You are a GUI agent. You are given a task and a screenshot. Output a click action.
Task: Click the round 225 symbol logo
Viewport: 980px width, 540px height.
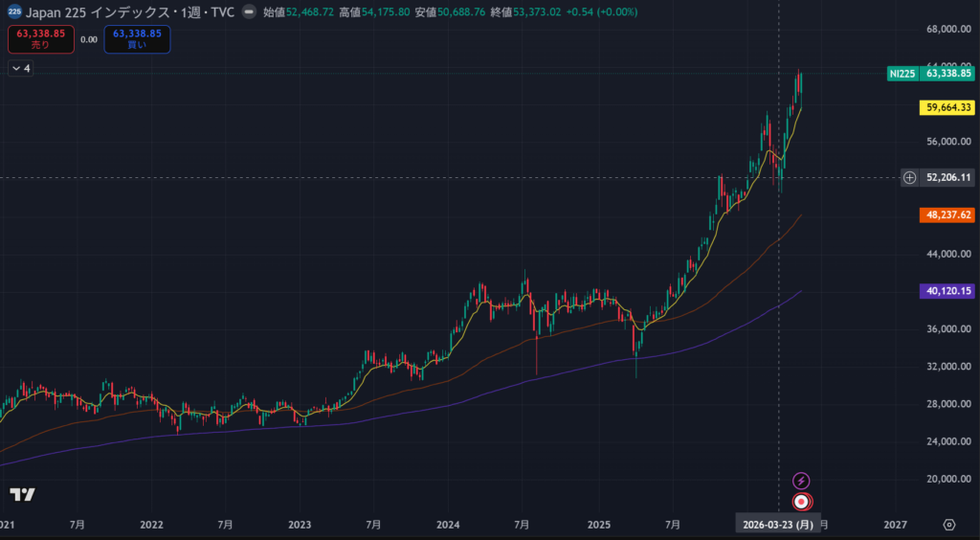[14, 11]
